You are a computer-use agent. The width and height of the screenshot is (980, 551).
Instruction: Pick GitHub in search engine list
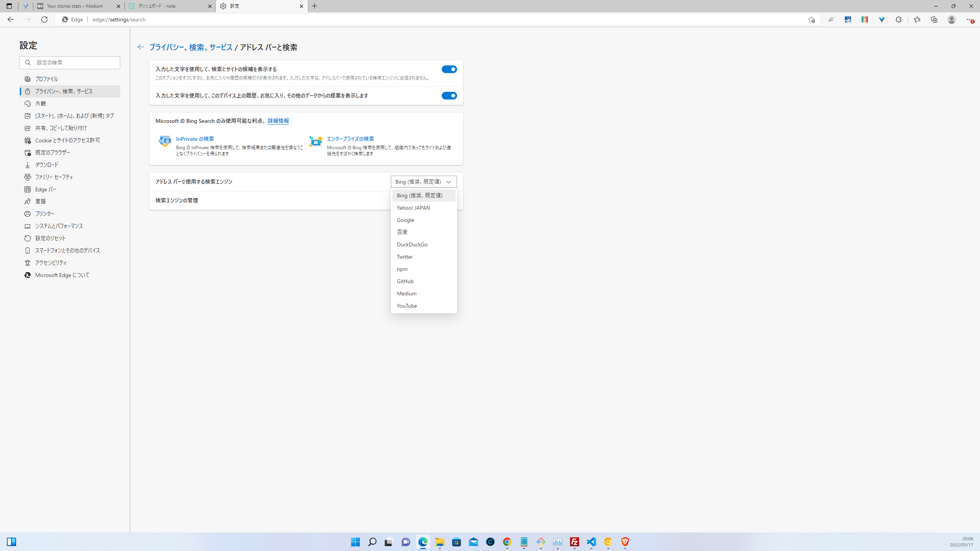(x=424, y=281)
